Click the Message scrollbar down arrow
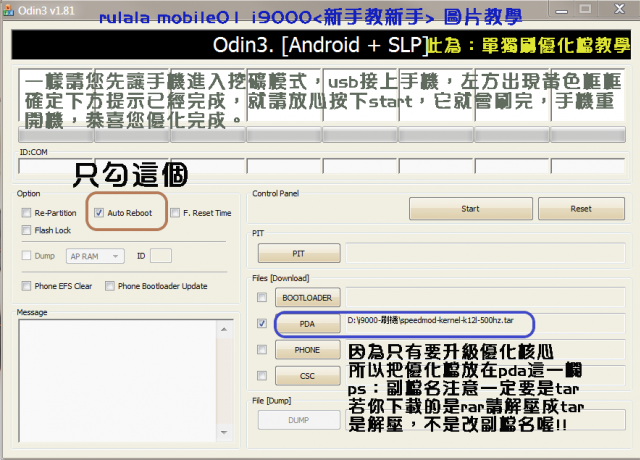Image resolution: width=640 pixels, height=460 pixels. click(224, 432)
